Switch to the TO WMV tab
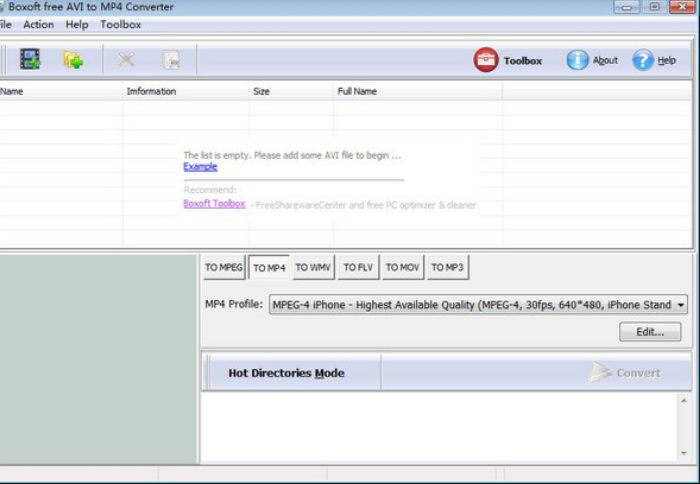The width and height of the screenshot is (700, 484). tap(313, 267)
